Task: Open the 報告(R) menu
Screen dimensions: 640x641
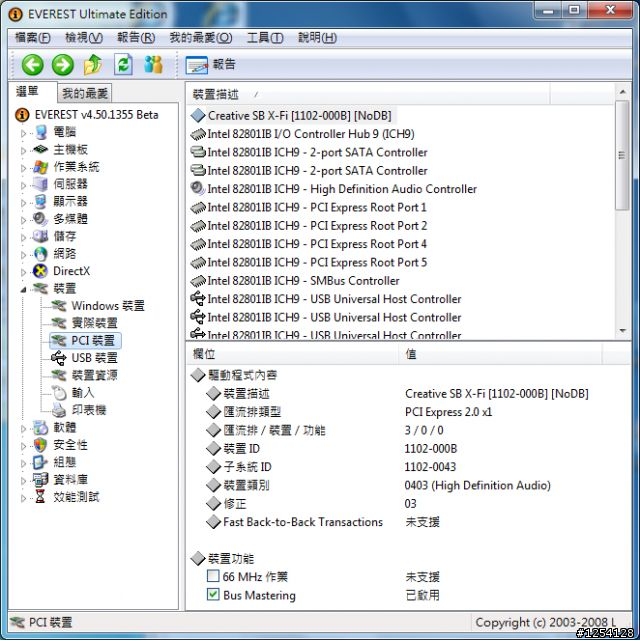Action: pyautogui.click(x=136, y=38)
